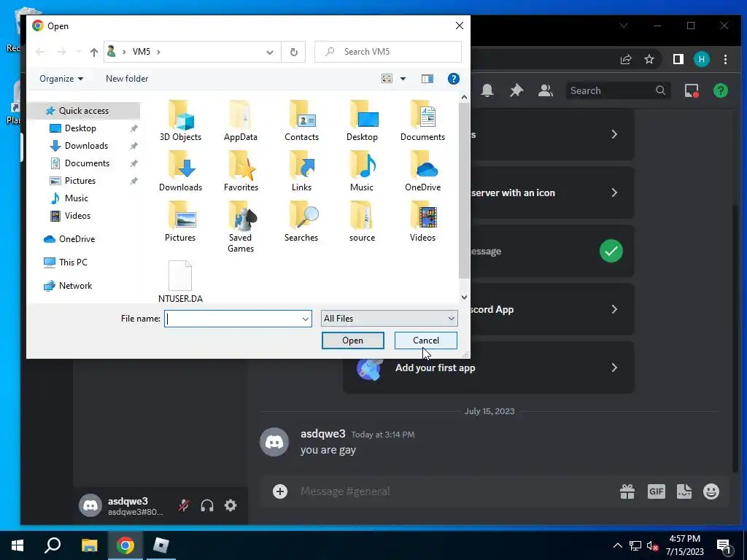Screen dimensions: 747x560
Task: Toggle Discord headphones deafen
Action: point(207,505)
